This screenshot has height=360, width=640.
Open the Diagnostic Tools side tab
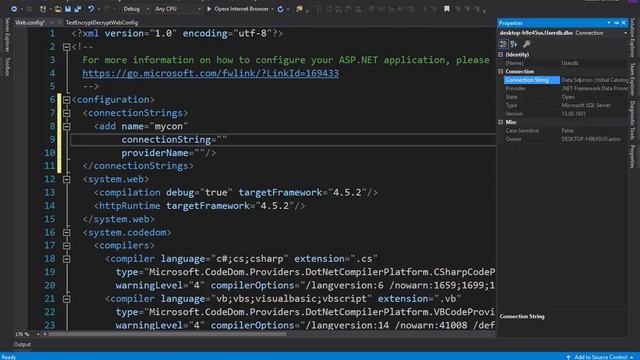pyautogui.click(x=632, y=120)
